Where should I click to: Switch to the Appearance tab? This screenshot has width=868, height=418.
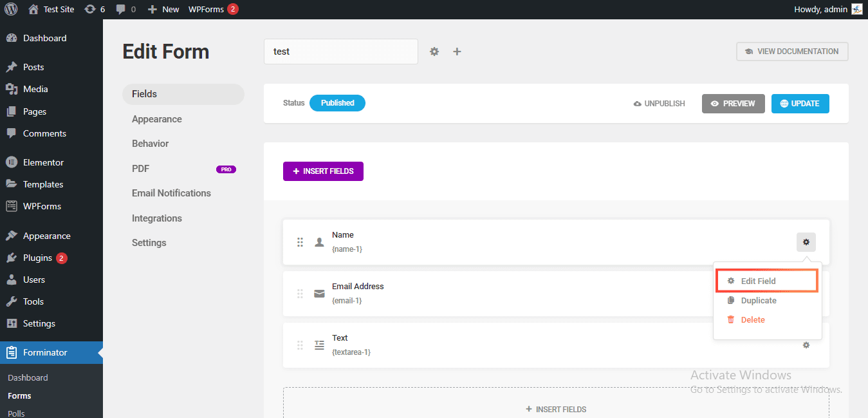pyautogui.click(x=156, y=119)
